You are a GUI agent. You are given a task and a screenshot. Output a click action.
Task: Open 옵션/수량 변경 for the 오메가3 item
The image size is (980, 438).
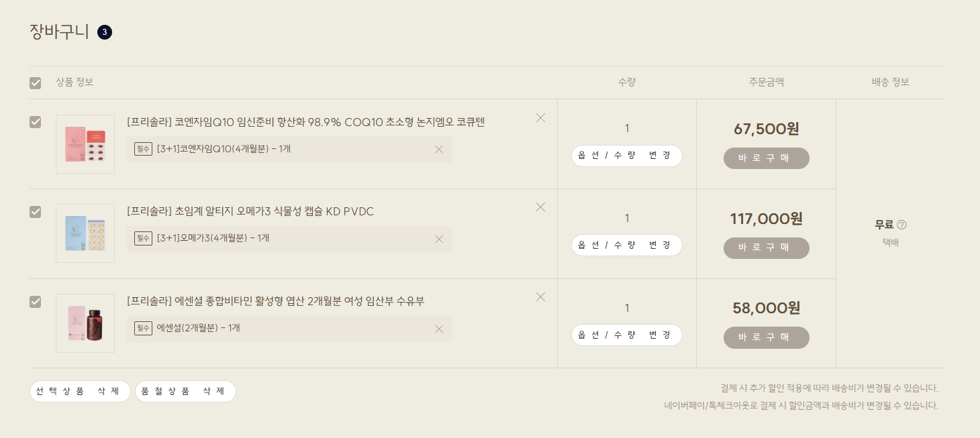point(627,245)
